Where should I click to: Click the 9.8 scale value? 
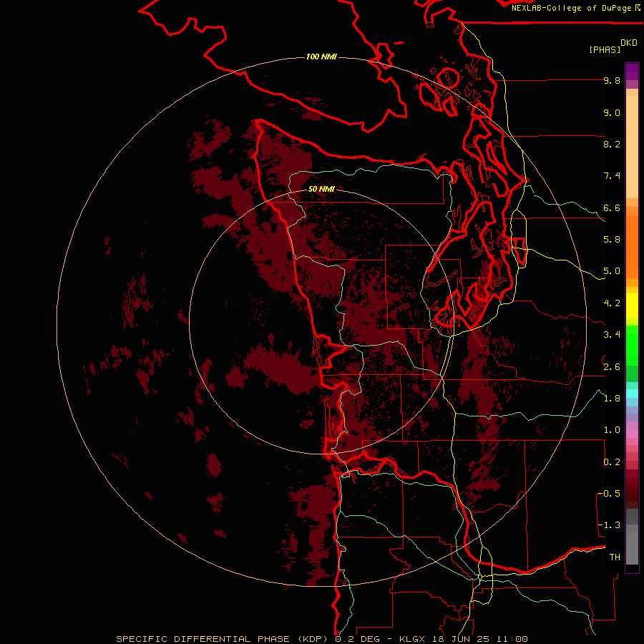[x=612, y=80]
